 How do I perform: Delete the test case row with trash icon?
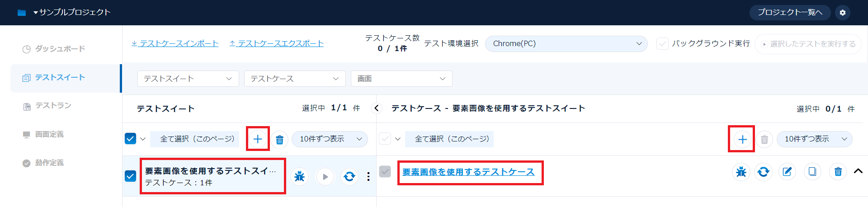[x=838, y=172]
